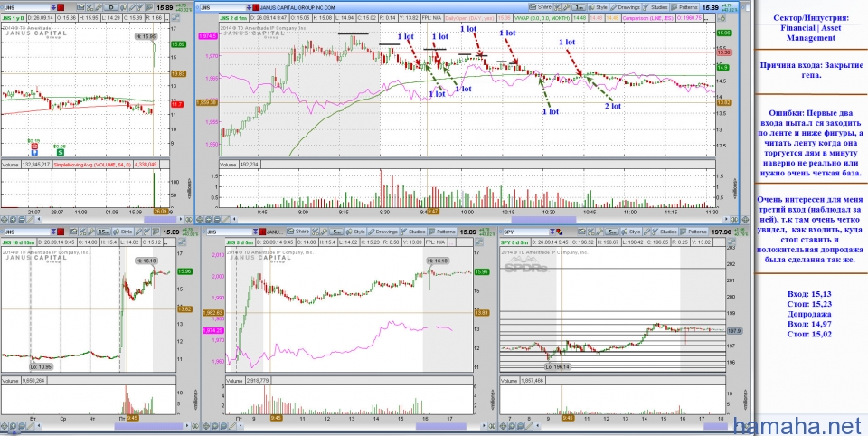Open symbol dropdown in SPY chart
868x436 pixels.
tap(552, 232)
